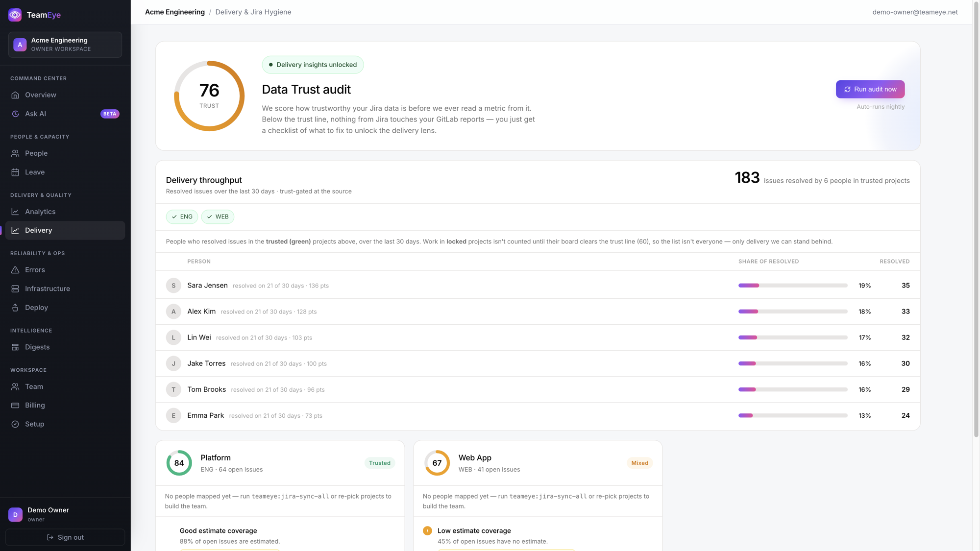
Task: Click Jake Torres's avatar
Action: click(x=173, y=363)
